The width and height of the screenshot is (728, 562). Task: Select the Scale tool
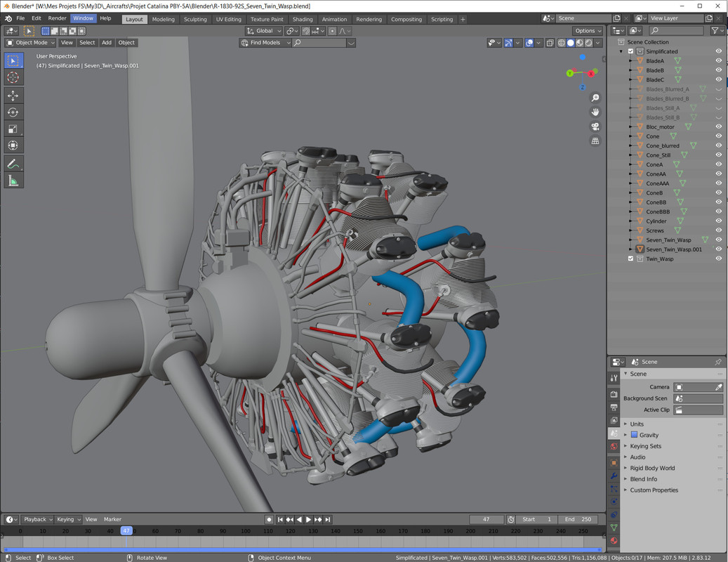pos(13,129)
